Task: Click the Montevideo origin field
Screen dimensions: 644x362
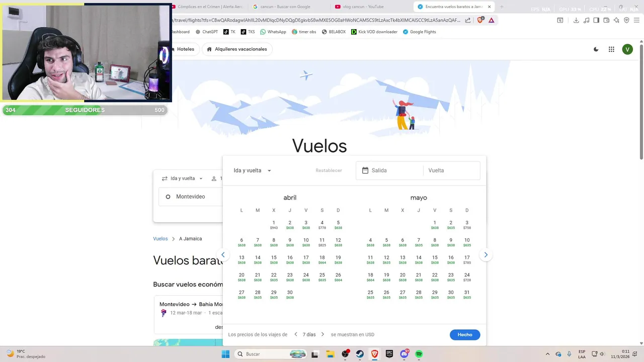Action: [x=191, y=197]
